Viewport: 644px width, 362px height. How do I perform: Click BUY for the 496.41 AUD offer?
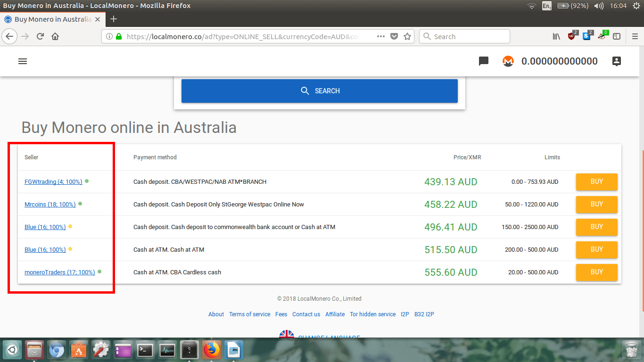click(597, 227)
